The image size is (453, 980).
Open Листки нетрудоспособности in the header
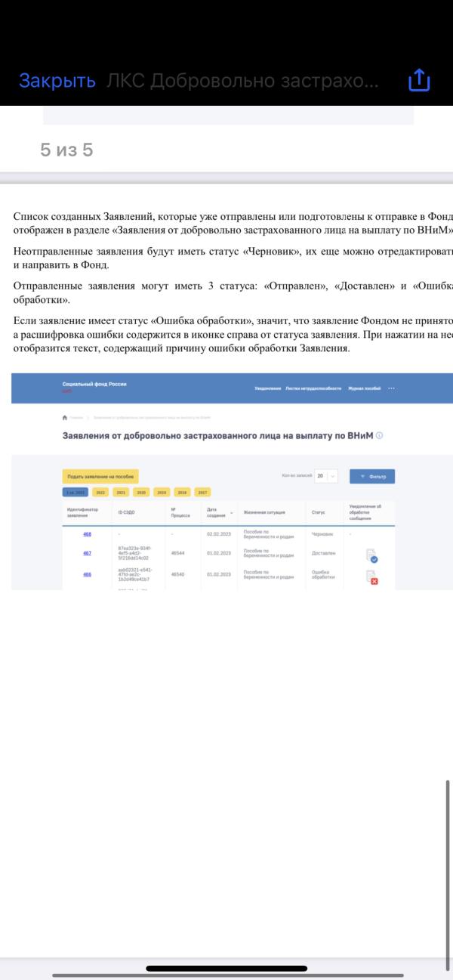(x=313, y=388)
